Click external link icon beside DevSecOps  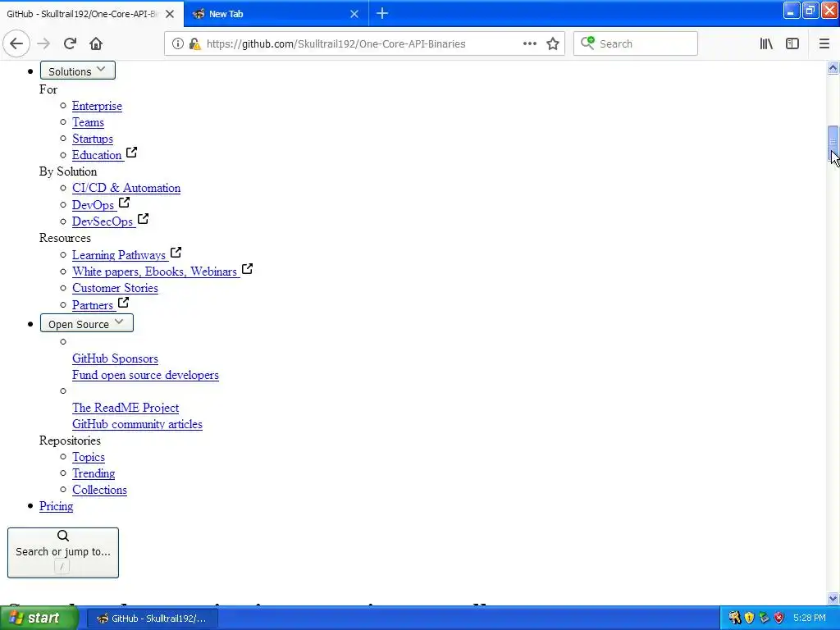(143, 219)
